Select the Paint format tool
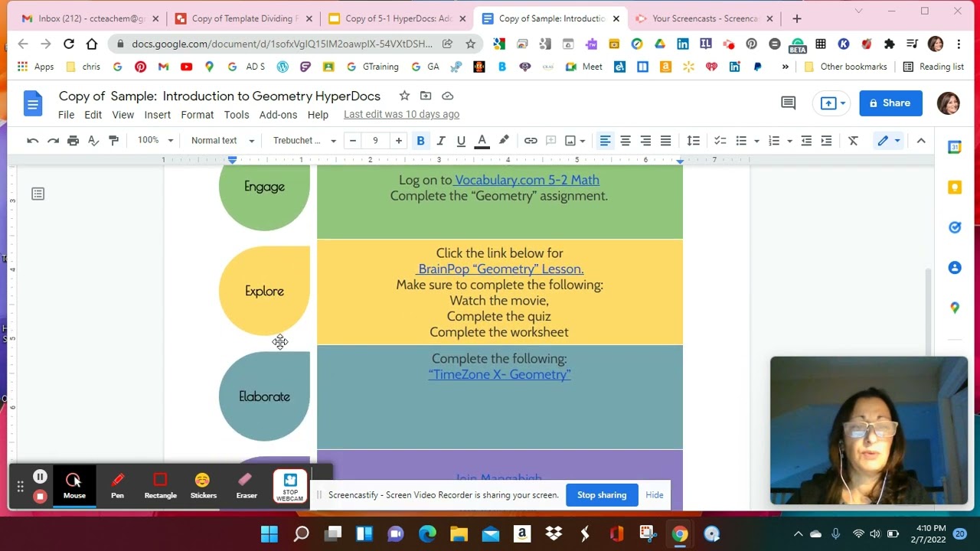This screenshot has width=980, height=551. point(113,141)
